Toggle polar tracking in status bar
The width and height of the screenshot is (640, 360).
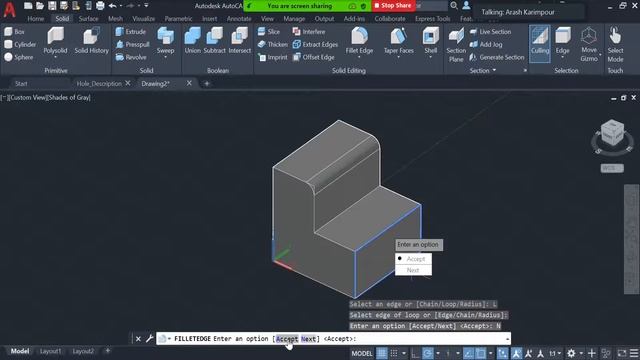(428, 353)
